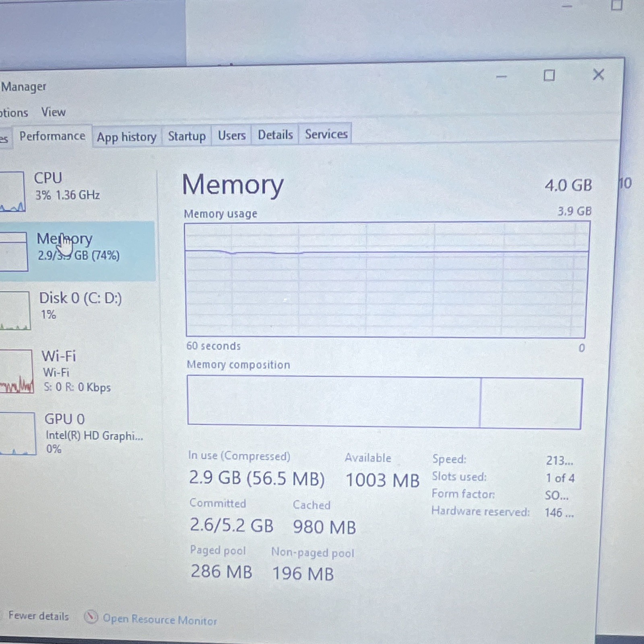
Task: Click the Speed label
Action: [x=449, y=459]
